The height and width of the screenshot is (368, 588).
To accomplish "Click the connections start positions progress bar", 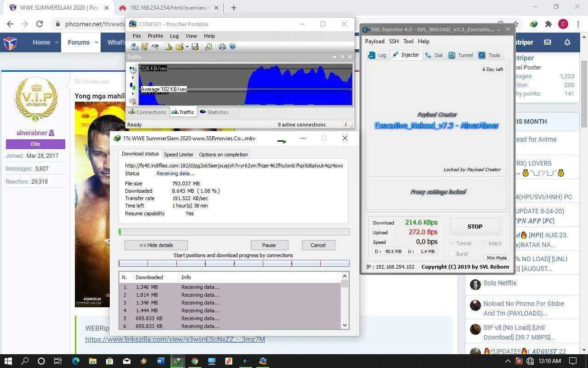I will point(234,264).
